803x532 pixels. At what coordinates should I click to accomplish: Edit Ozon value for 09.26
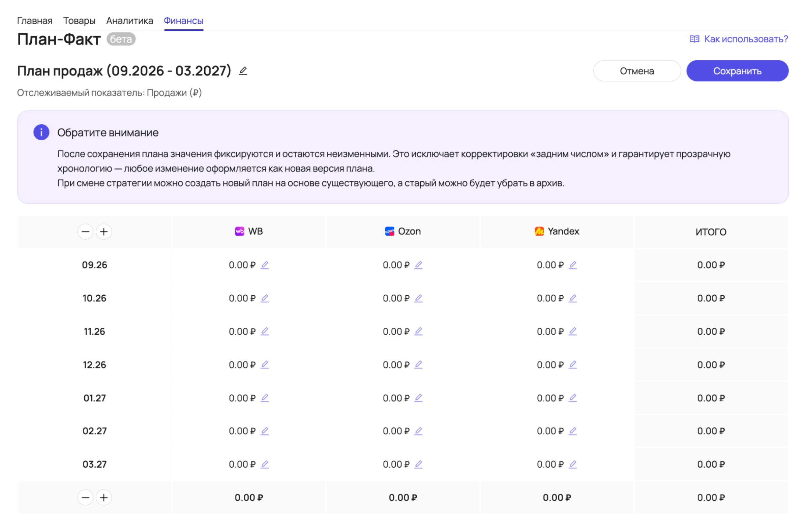click(x=418, y=265)
